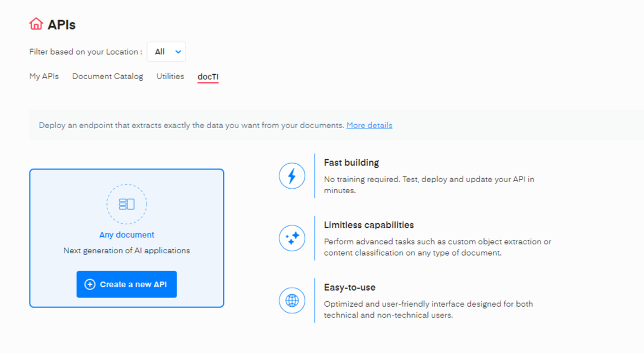The height and width of the screenshot is (353, 644).
Task: Select the docTI tab
Action: (x=208, y=77)
